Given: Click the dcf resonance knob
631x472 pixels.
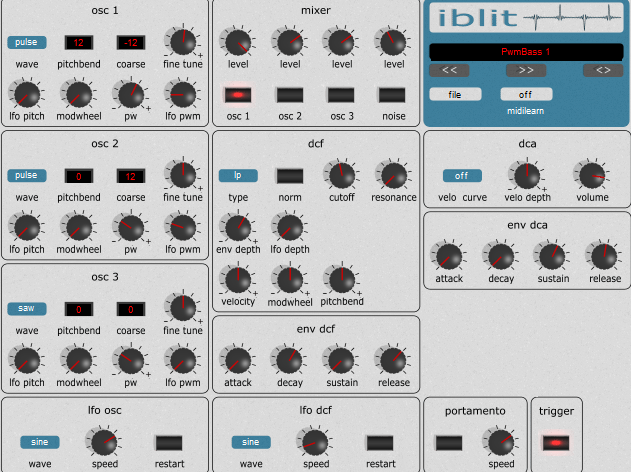Looking at the screenshot, I should (393, 175).
